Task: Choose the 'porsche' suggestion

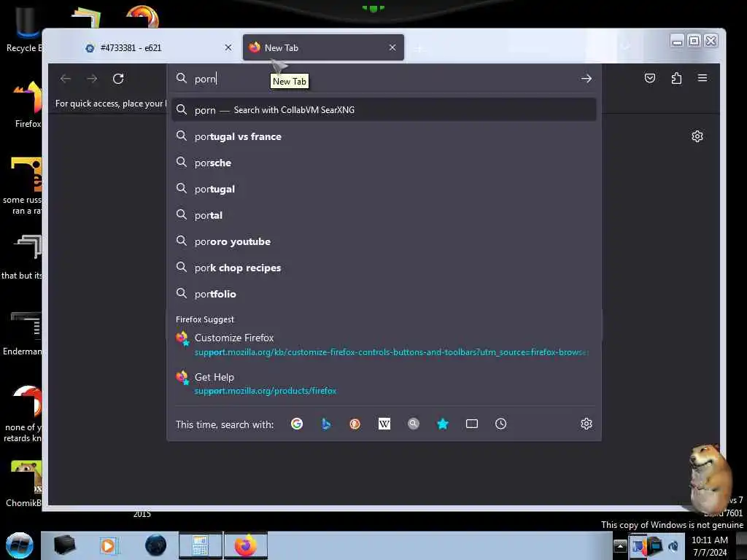Action: (384, 163)
